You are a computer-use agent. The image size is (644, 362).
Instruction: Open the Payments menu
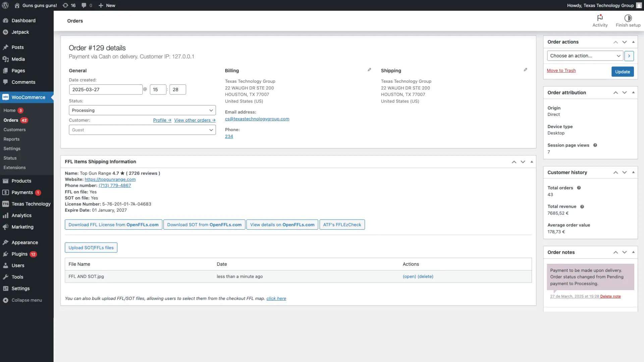click(x=22, y=192)
